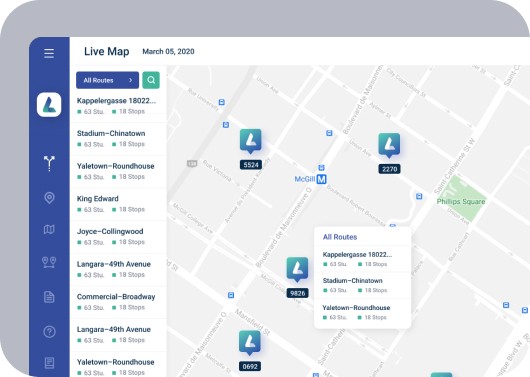
Task: Select Joyce–Collingwood route in list
Action: pos(118,237)
